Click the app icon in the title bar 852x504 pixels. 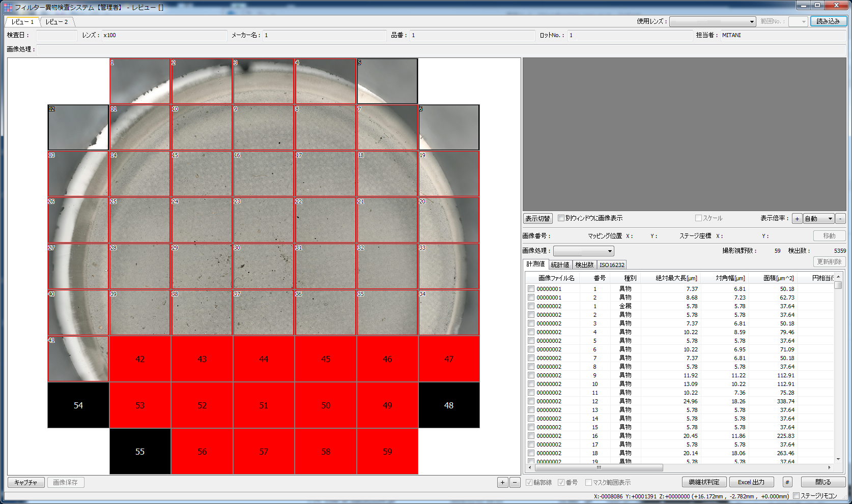8,7
